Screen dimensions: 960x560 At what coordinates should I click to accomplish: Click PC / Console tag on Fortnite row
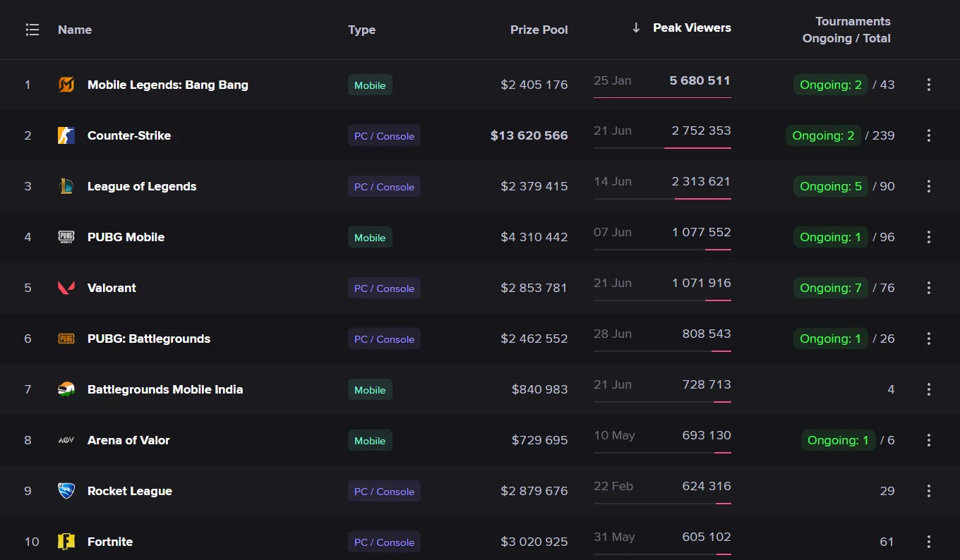click(384, 542)
